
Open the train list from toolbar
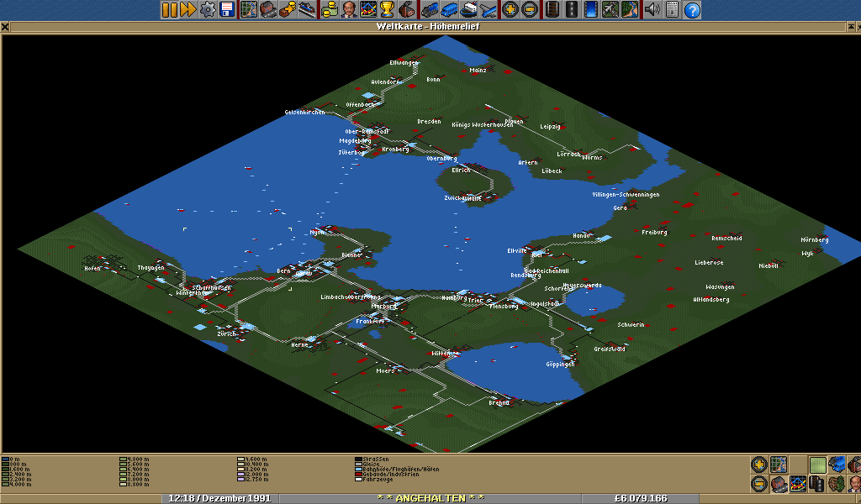(429, 10)
